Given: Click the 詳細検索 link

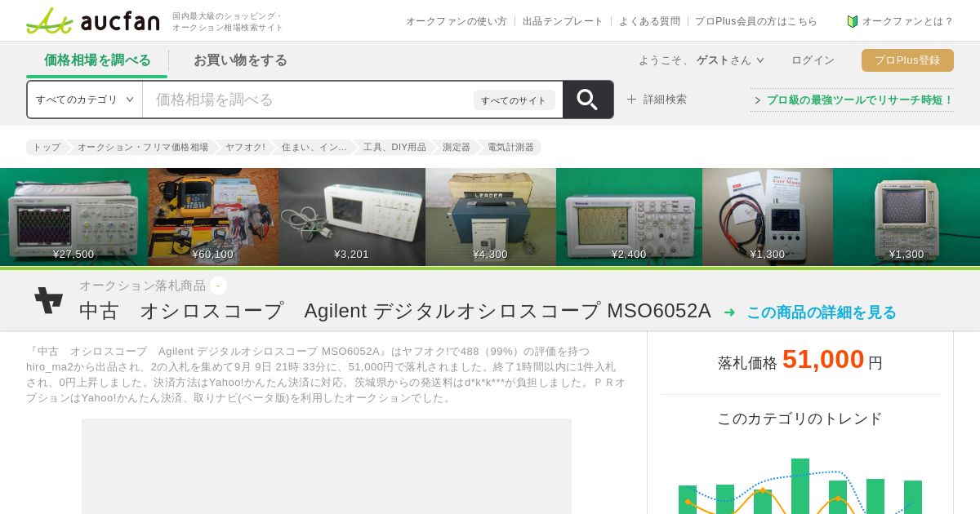Looking at the screenshot, I should coord(665,100).
